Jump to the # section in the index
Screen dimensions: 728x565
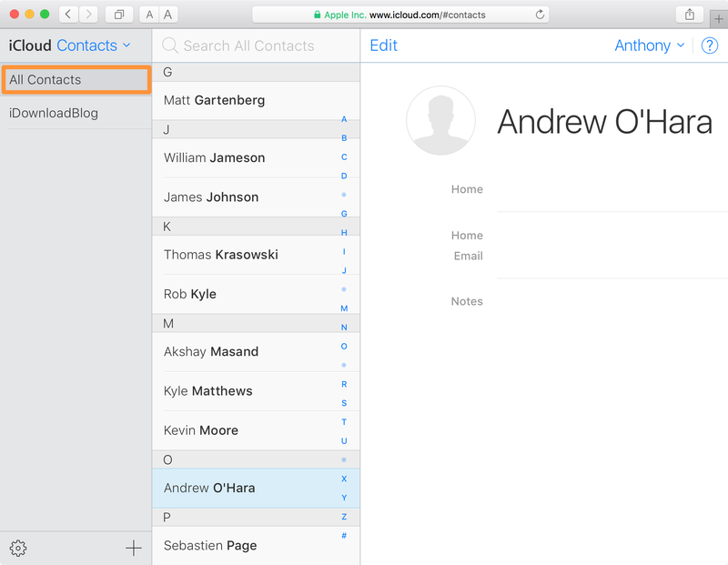tap(344, 535)
